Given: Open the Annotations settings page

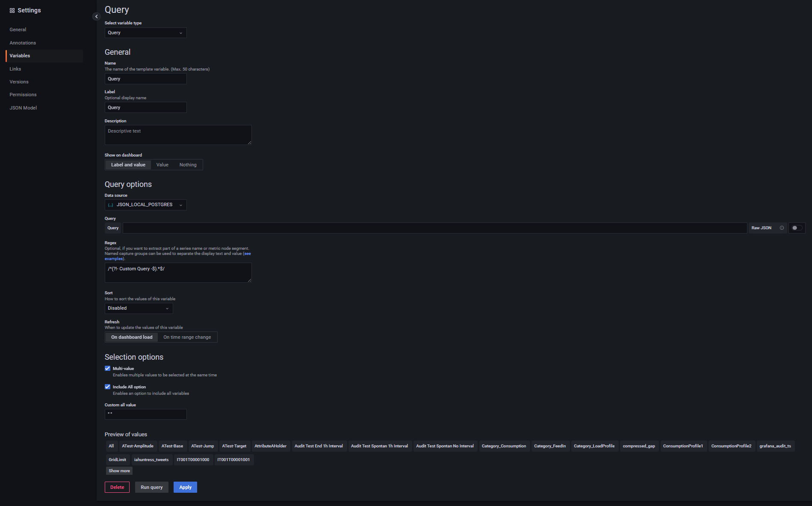Looking at the screenshot, I should click(x=23, y=43).
